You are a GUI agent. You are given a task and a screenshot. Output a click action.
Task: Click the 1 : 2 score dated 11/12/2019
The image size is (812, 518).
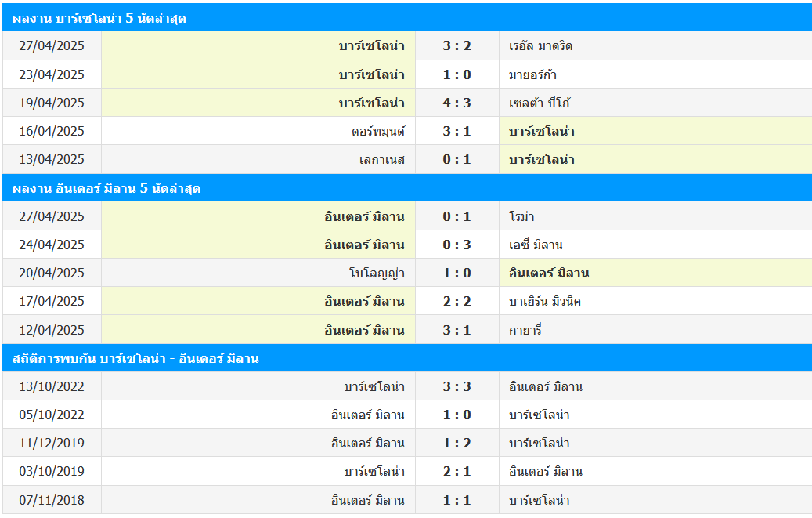[457, 443]
